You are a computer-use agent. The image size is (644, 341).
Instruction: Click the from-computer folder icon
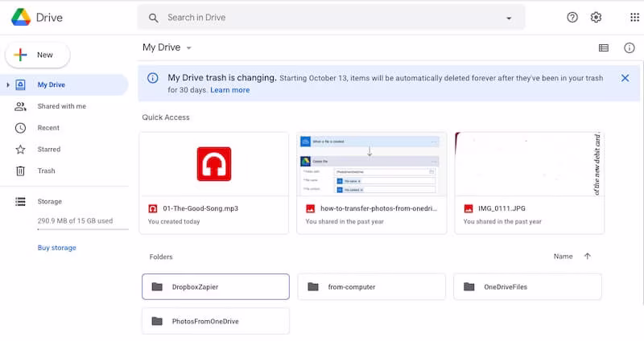(313, 287)
